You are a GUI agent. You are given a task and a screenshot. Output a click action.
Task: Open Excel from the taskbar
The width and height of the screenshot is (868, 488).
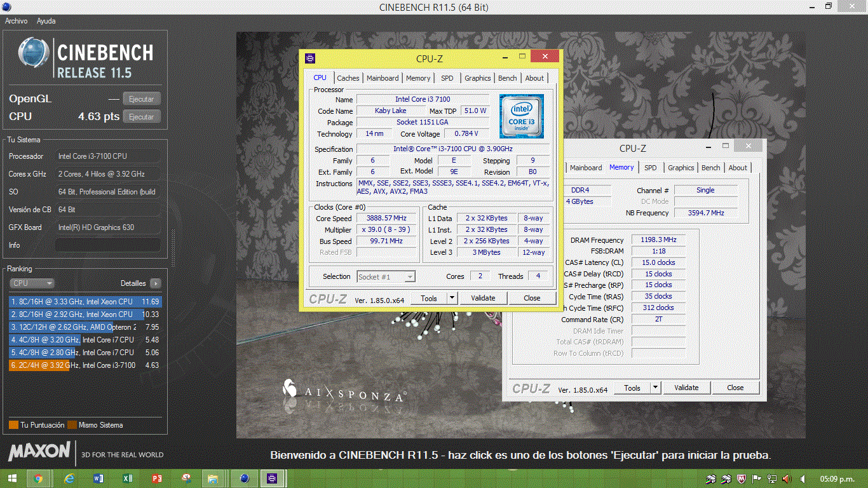(128, 478)
